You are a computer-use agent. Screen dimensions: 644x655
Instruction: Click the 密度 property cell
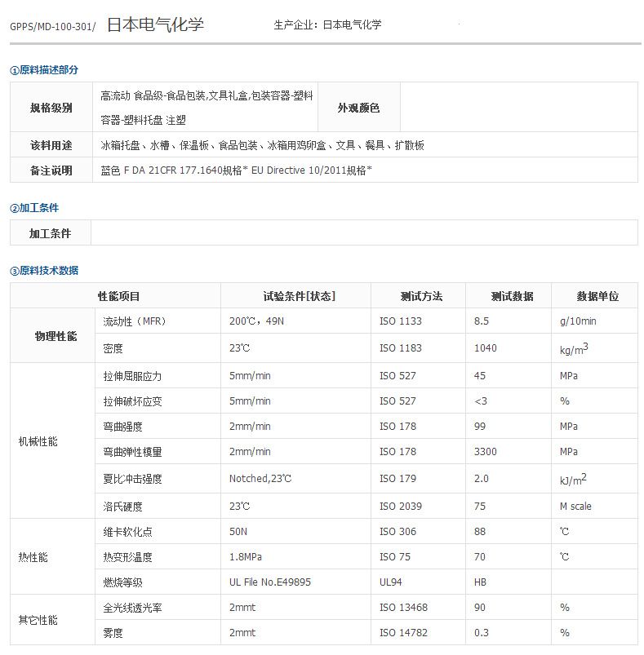(x=158, y=348)
